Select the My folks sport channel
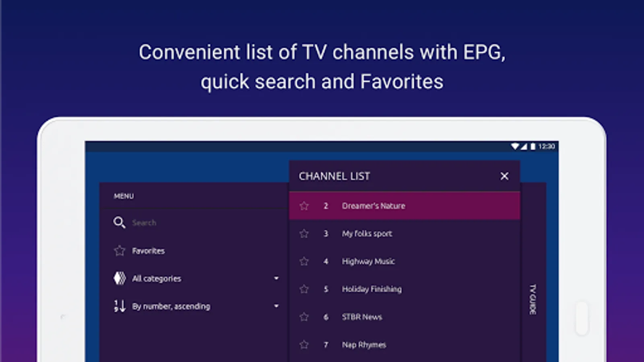Viewport: 644px width, 362px height. pos(405,234)
